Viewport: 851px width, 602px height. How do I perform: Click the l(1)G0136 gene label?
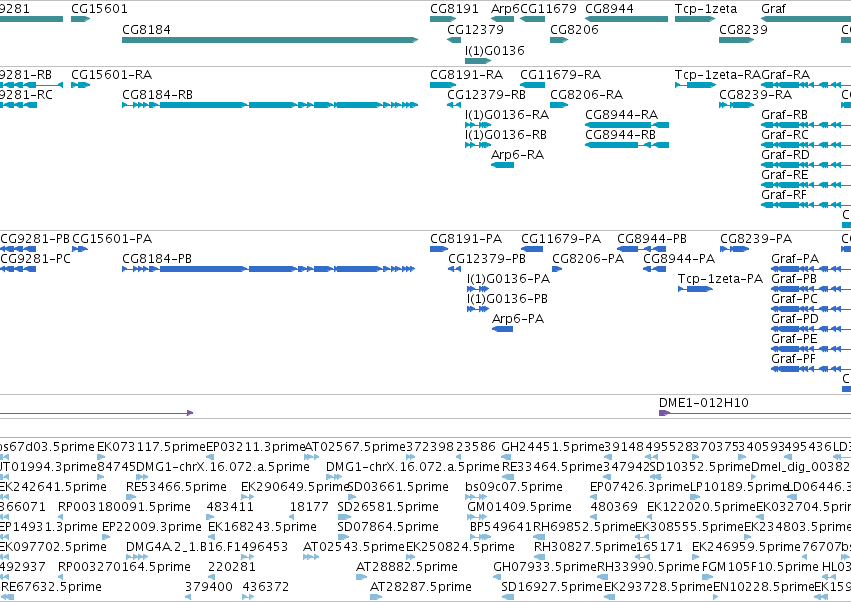495,50
